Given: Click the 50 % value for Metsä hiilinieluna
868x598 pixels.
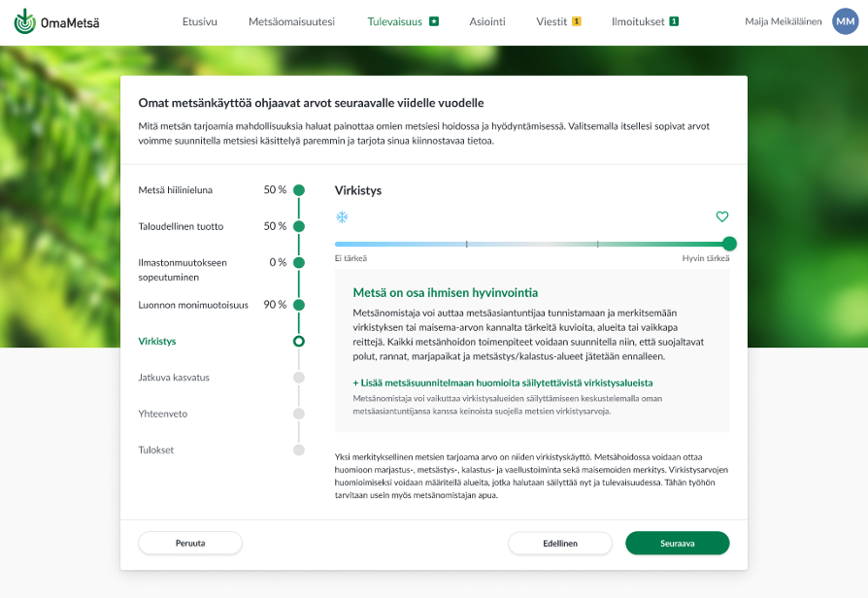Looking at the screenshot, I should (275, 190).
